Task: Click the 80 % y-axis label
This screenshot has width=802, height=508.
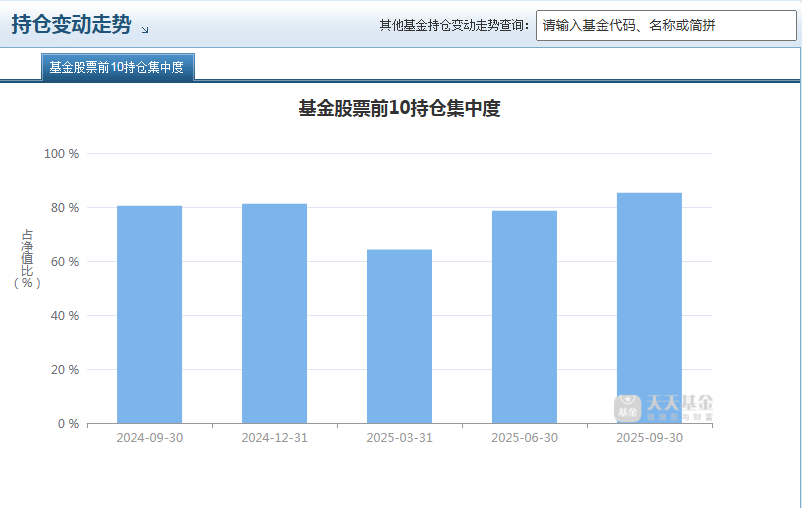Action: (x=65, y=208)
